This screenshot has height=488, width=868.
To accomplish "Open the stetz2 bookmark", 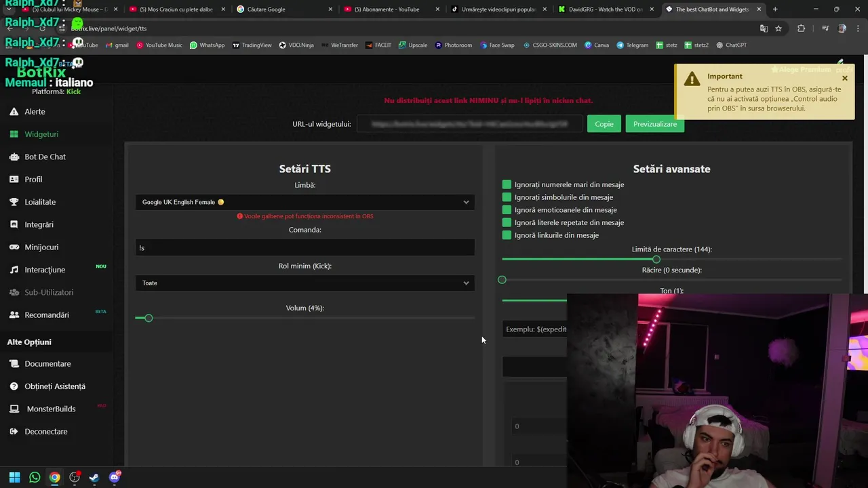I will tap(697, 45).
